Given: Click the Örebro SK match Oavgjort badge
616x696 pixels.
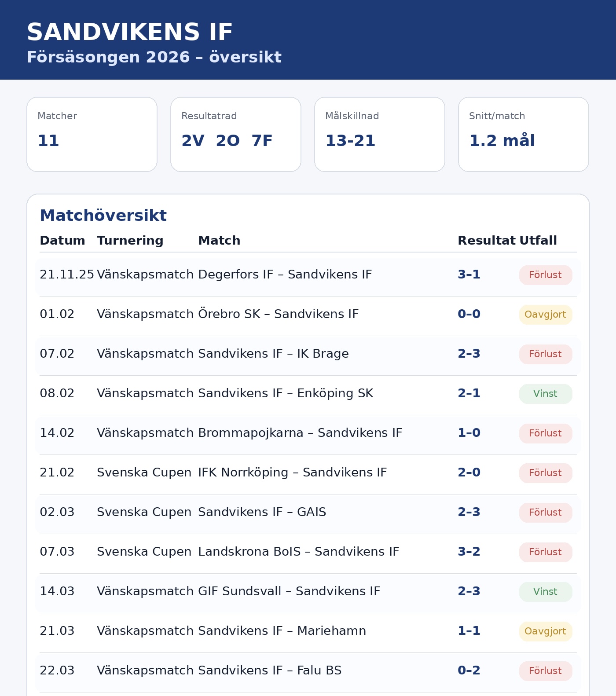Looking at the screenshot, I should [x=546, y=315].
